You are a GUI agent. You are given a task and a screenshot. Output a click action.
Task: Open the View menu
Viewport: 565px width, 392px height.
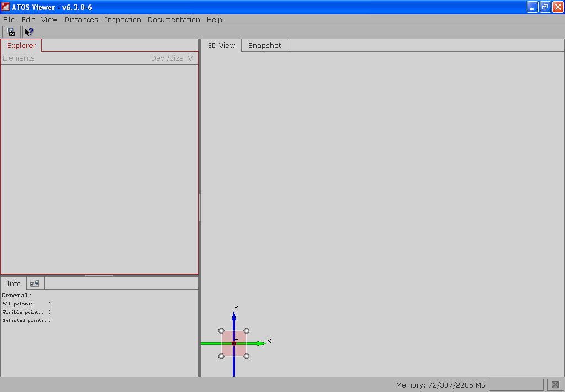(x=49, y=19)
